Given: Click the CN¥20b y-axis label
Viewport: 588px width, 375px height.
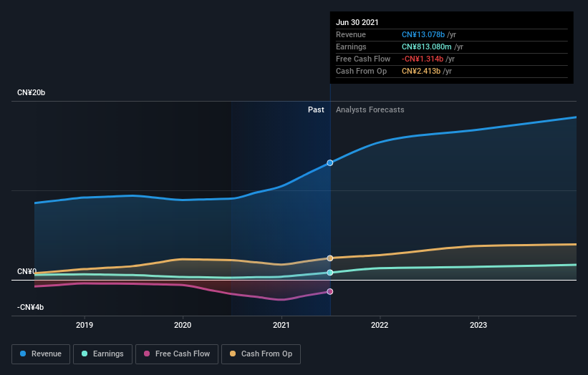Looking at the screenshot, I should 31,92.
